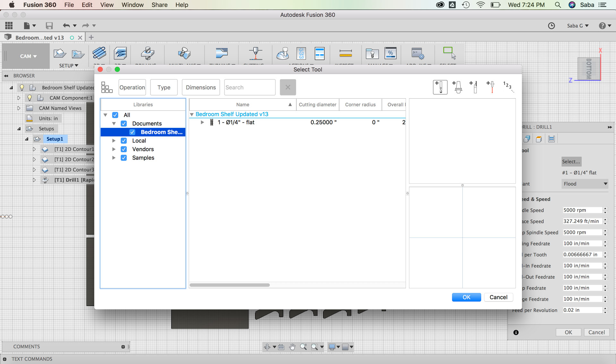Click the new mill tool icon

[x=440, y=87]
